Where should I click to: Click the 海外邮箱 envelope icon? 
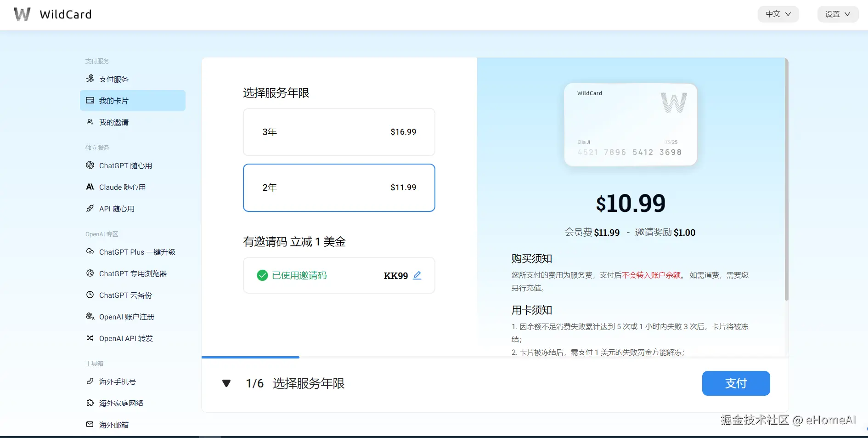(90, 425)
